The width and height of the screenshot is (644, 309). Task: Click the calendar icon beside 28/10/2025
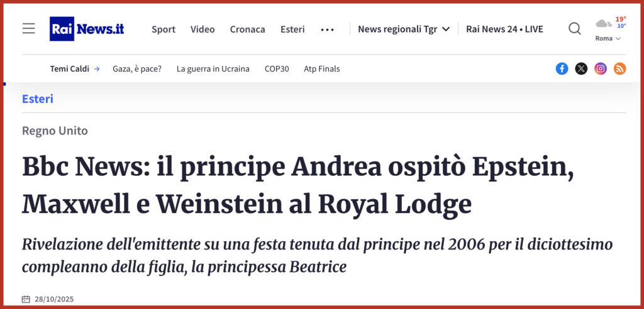[x=26, y=299]
